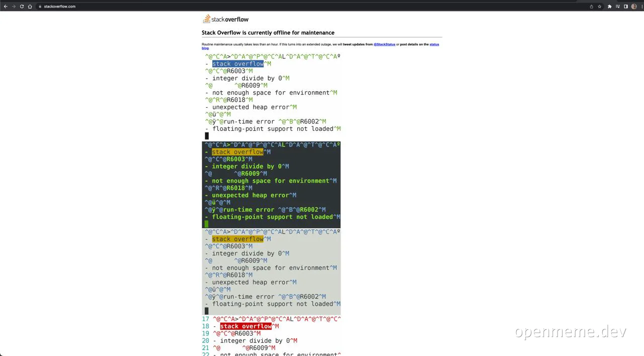Click "not enough space for environment" in the dark block

pos(271,181)
